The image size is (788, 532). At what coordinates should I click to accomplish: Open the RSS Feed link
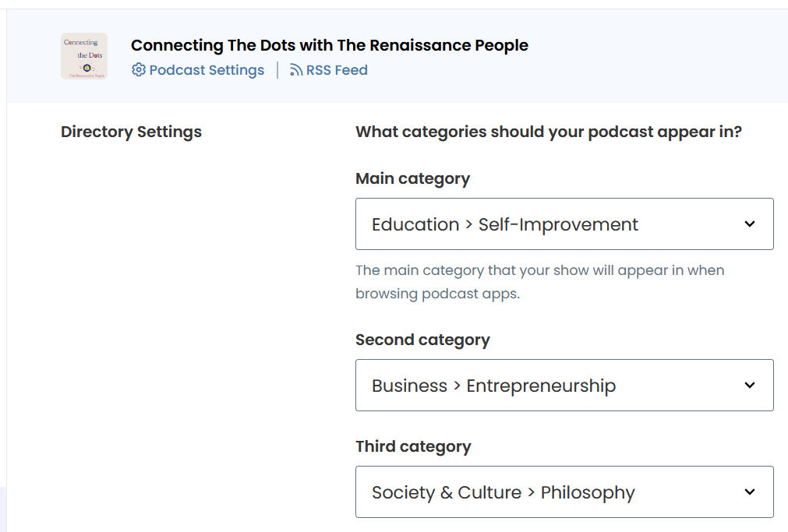point(337,70)
